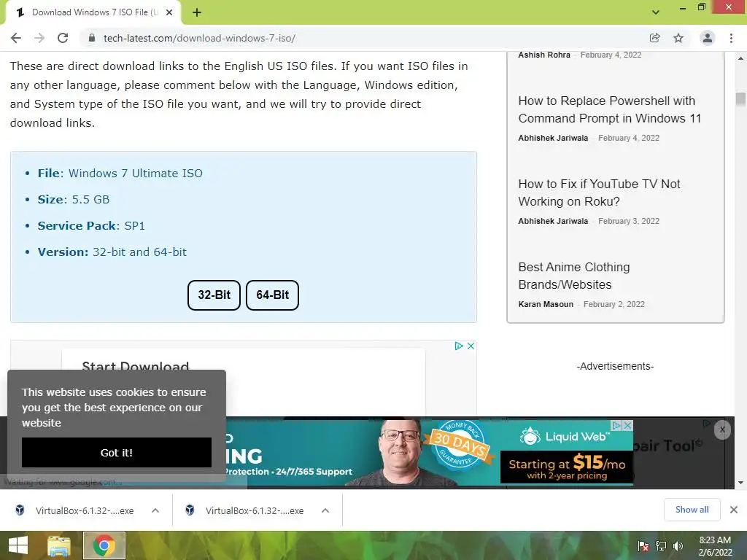Viewport: 747px width, 560px height.
Task: Click 'Version: 32-bit and 64-bit' line
Action: 112,252
